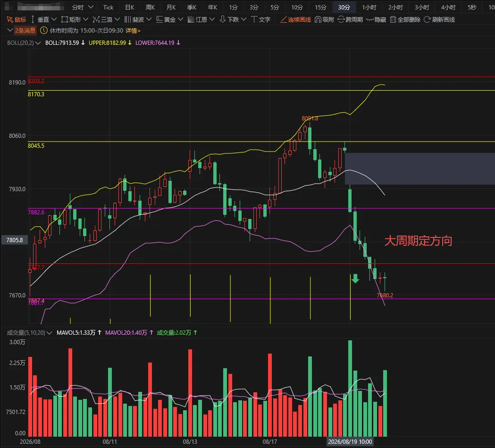The width and height of the screenshot is (495, 448).
Task: Open dropdown arrow next to 斐波
Action: [x=149, y=19]
